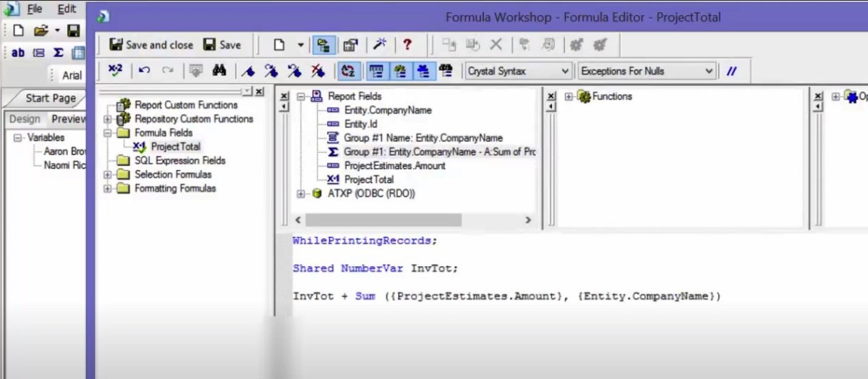Image resolution: width=868 pixels, height=379 pixels.
Task: Click the Properties icon in top toolbar
Action: [x=350, y=45]
